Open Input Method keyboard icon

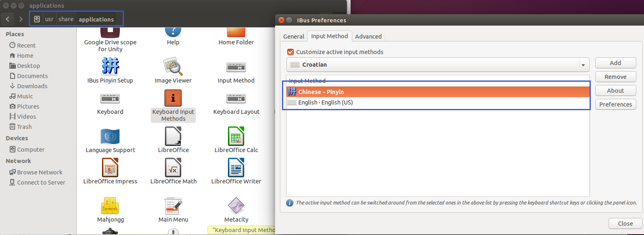[x=236, y=67]
